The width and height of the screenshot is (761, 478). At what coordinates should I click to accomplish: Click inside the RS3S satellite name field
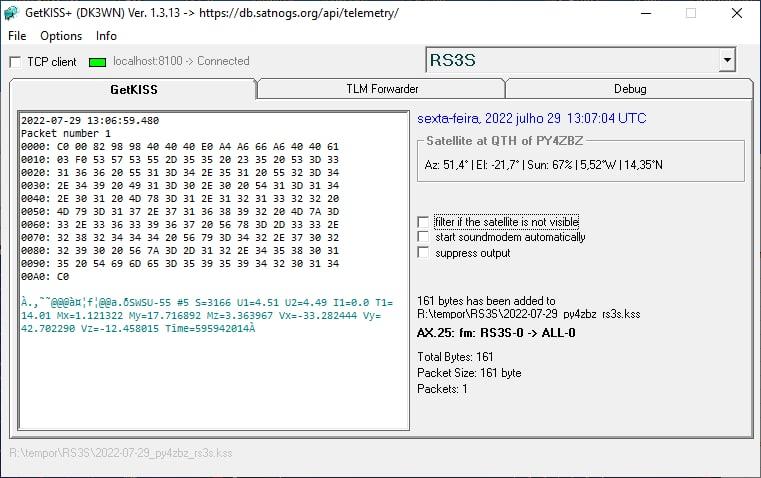tap(572, 60)
